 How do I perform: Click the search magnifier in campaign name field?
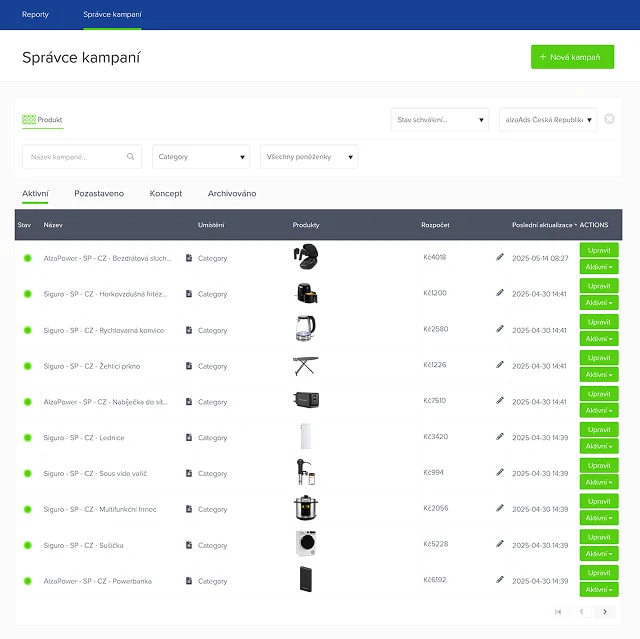click(x=131, y=157)
